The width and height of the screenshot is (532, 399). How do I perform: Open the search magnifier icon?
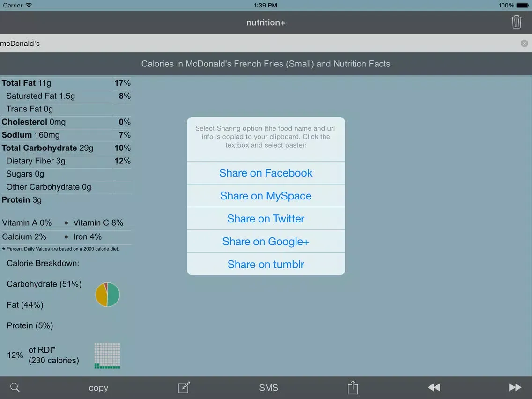[15, 387]
